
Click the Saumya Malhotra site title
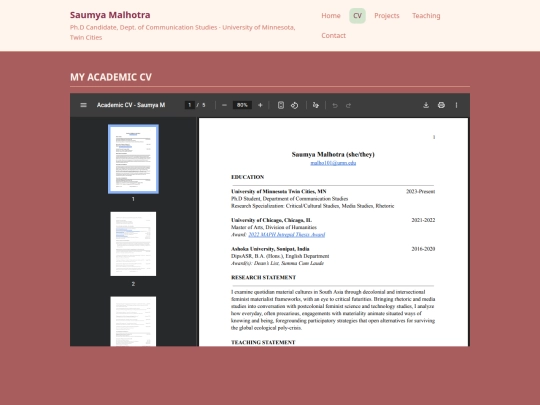point(110,15)
